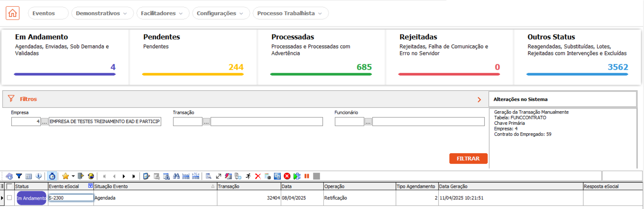This screenshot has width=644, height=209.
Task: Click the running man toolbar icon
Action: [x=248, y=176]
